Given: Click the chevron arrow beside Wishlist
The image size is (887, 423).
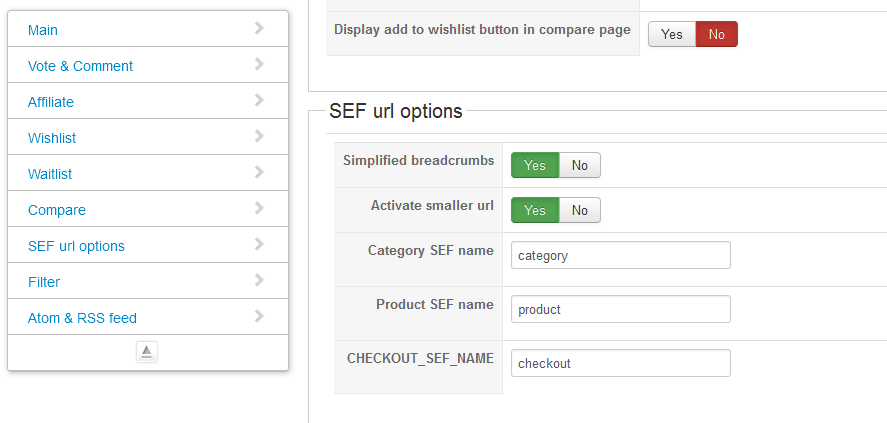Looking at the screenshot, I should pos(259,137).
